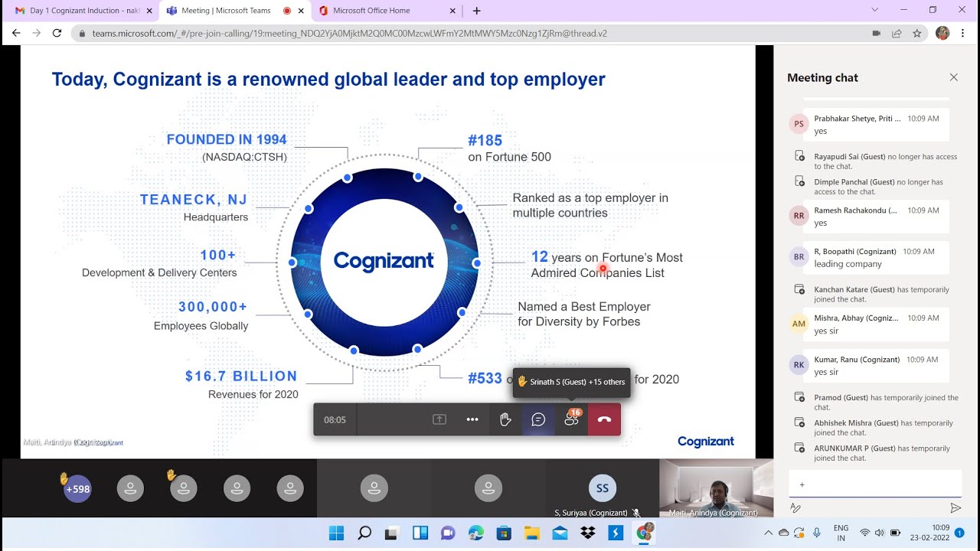
Task: Open the +598 participants overflow avatar
Action: coord(77,488)
